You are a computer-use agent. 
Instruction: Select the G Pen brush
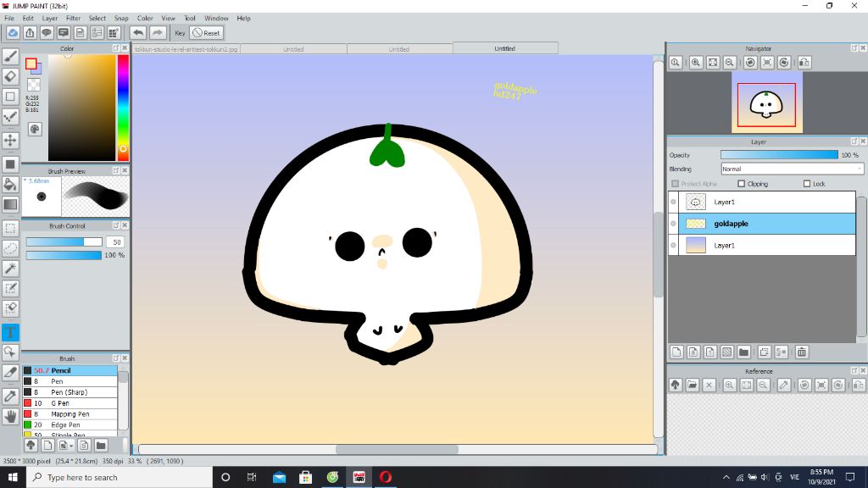click(70, 403)
